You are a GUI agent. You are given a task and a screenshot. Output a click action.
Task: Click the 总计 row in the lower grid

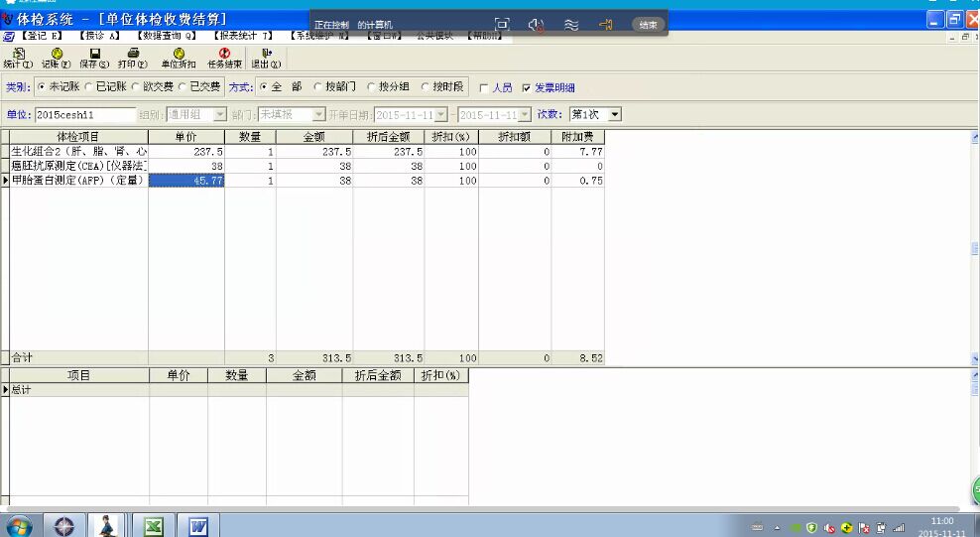234,389
